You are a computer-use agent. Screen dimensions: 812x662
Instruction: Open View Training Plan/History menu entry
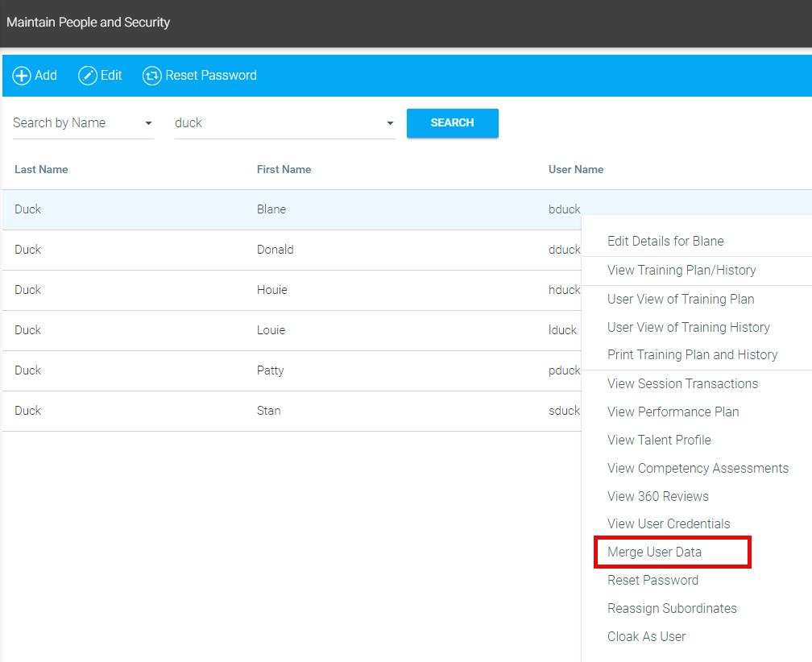click(681, 270)
